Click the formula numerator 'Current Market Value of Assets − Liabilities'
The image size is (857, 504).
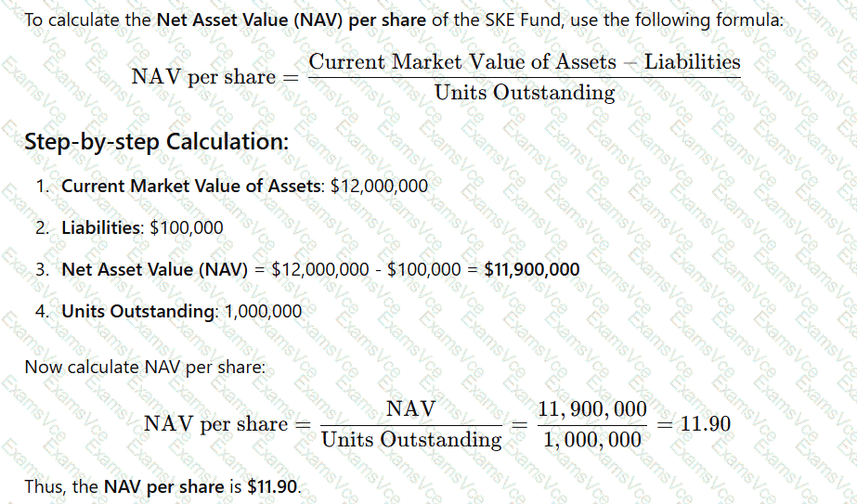525,62
